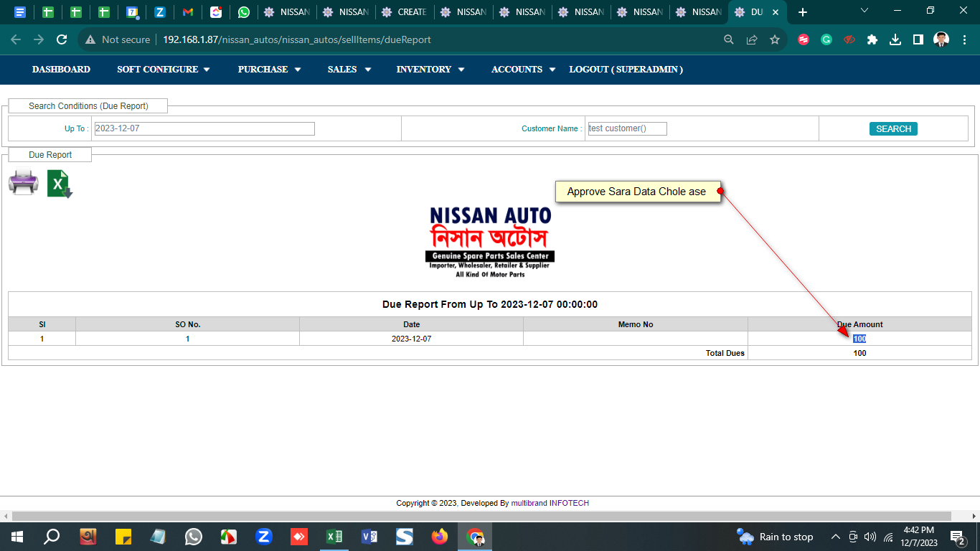The image size is (980, 551).
Task: Click the Memo No column header
Action: tap(636, 324)
